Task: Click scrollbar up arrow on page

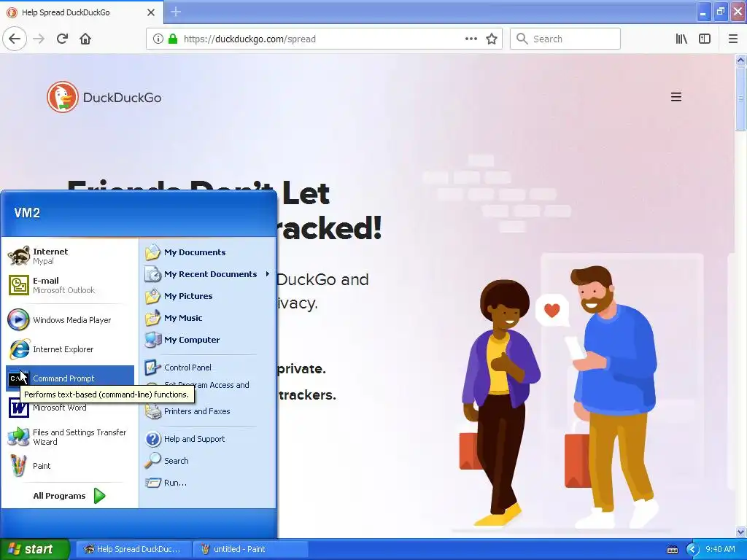Action: [x=740, y=60]
